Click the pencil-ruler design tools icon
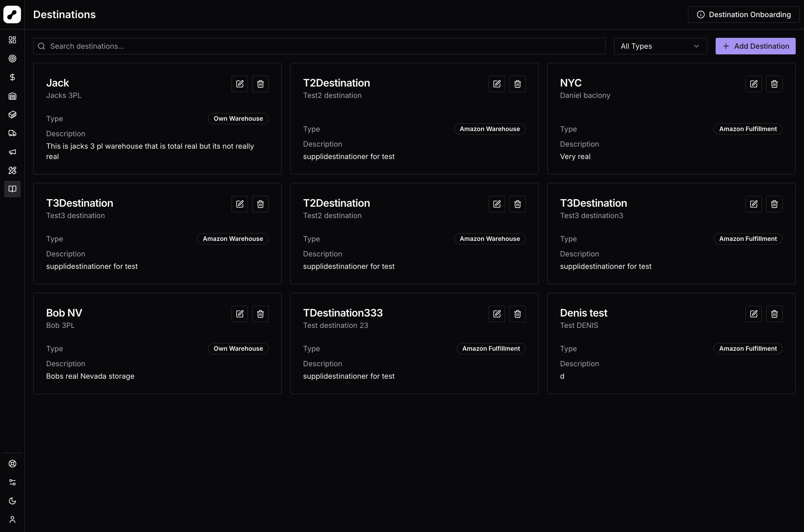Screen dimensions: 804x532 [12, 170]
